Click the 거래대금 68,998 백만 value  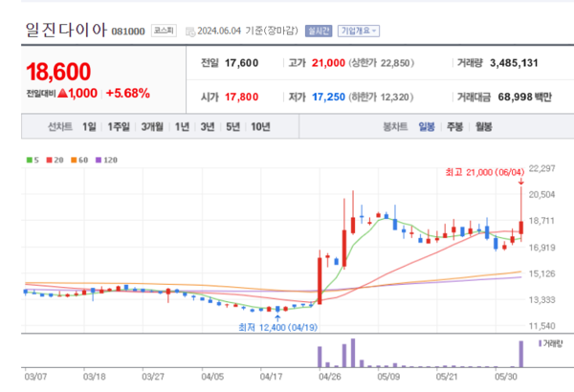coord(524,97)
